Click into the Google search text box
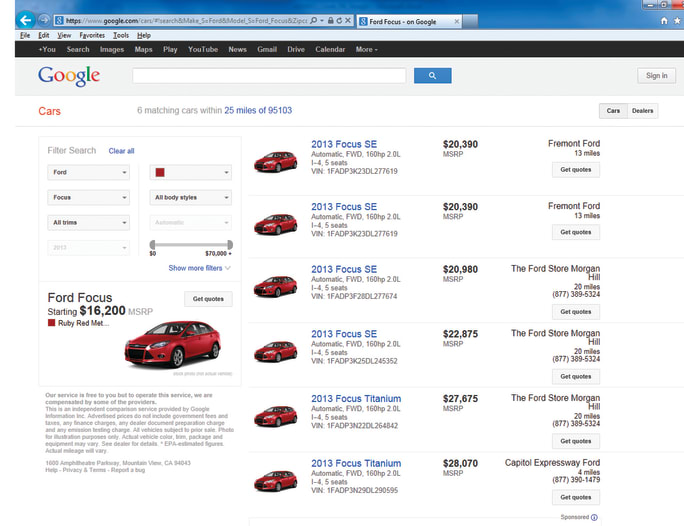This screenshot has height=526, width=684. click(x=269, y=76)
